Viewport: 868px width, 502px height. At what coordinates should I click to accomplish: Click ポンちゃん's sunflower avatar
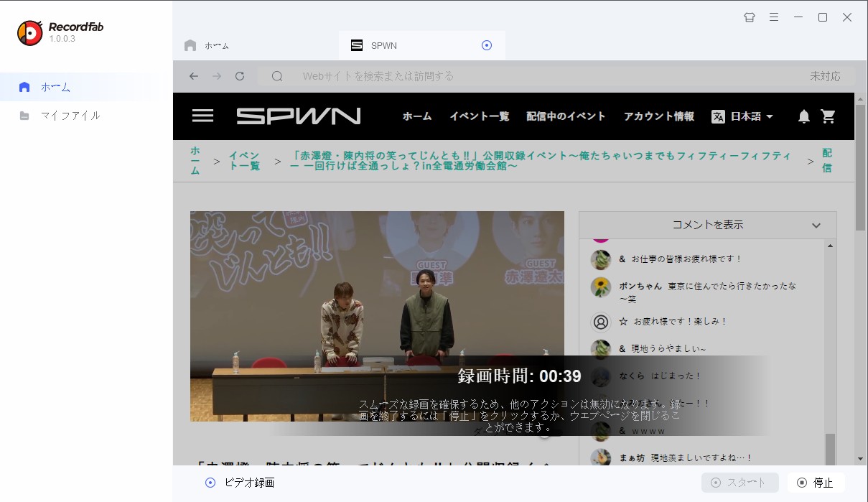pyautogui.click(x=600, y=287)
